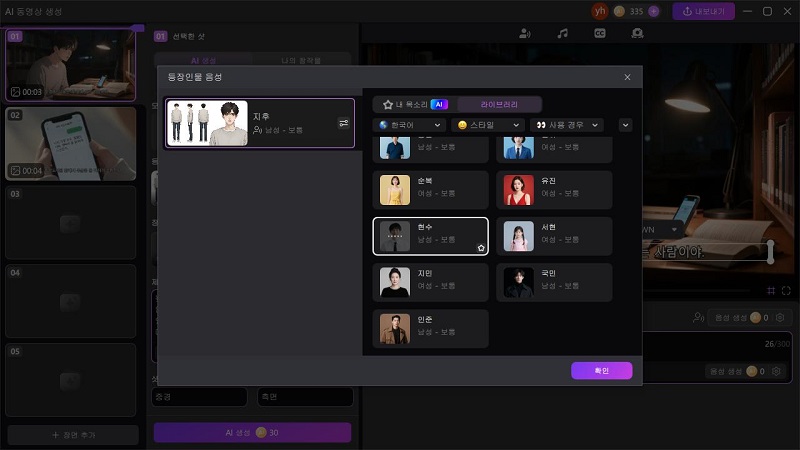Viewport: 800px width, 450px height.
Task: Open the 스타일 filter dropdown
Action: coord(488,125)
